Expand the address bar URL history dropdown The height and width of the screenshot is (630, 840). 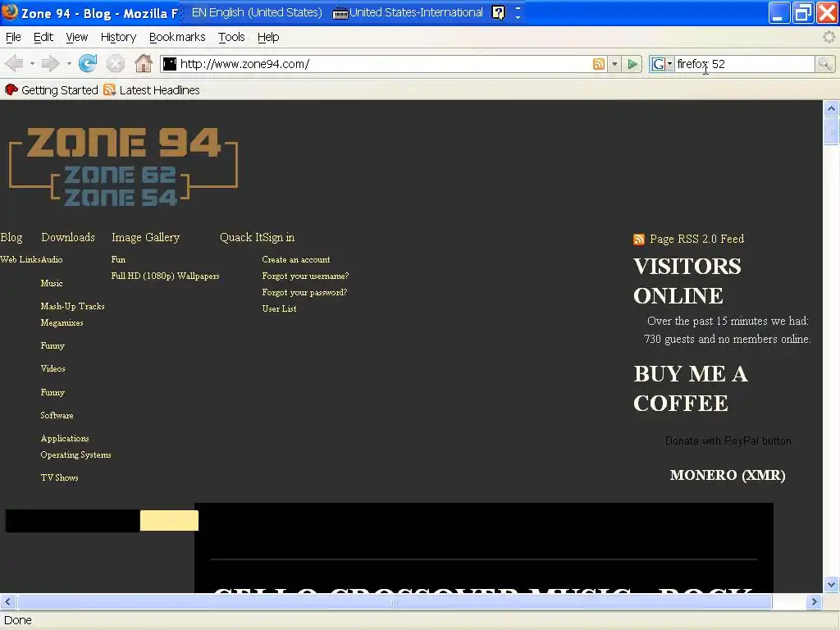tap(614, 64)
